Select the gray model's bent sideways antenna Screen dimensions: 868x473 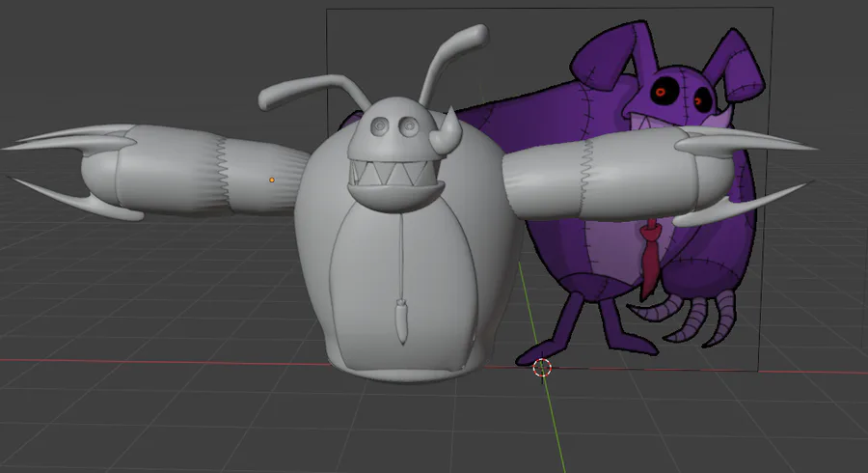tap(312, 91)
